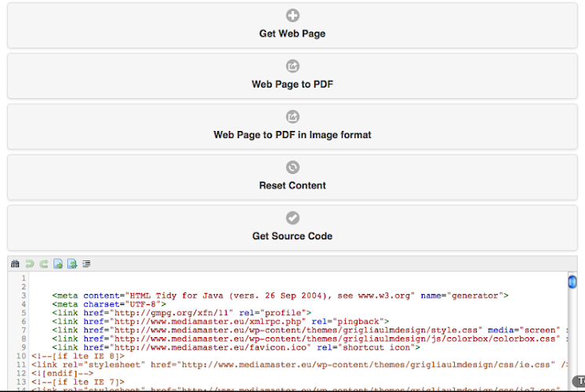585x392 pixels.
Task: Click the green undo arrow in editor toolbar
Action: coord(29,264)
